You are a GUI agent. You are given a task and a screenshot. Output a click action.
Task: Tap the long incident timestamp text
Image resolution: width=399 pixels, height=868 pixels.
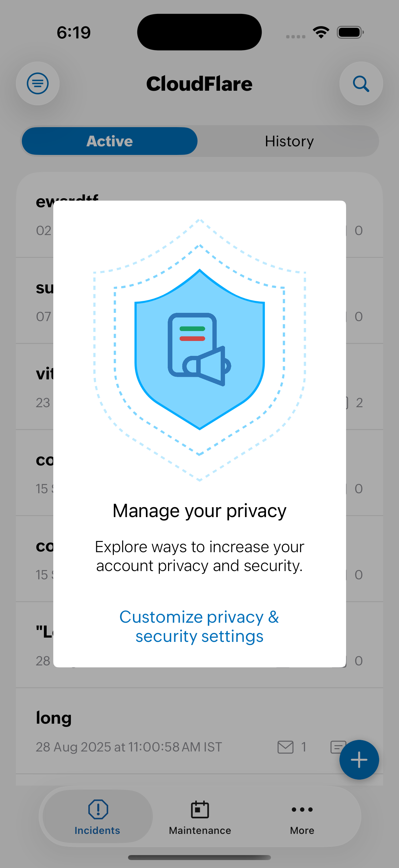[129, 747]
